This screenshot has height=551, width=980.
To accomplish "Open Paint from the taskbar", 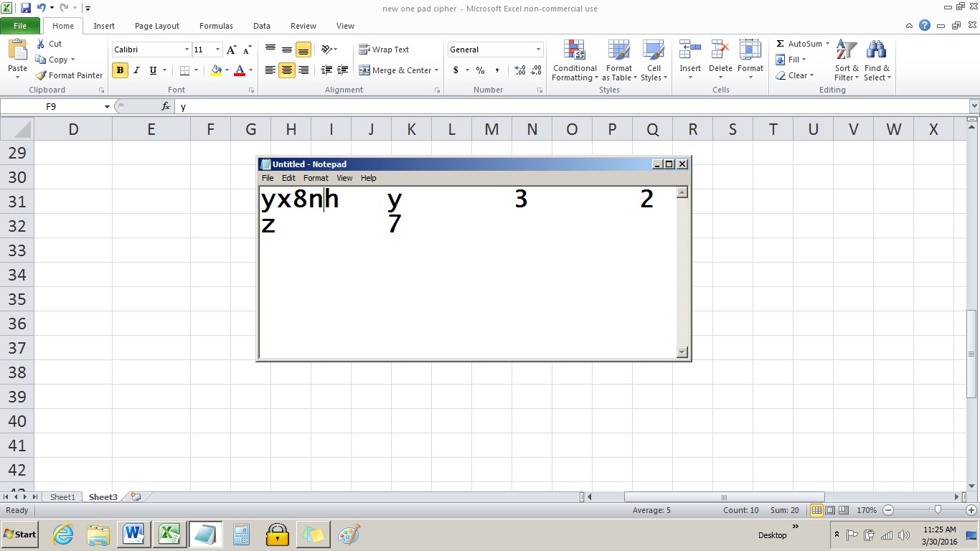I will click(x=348, y=534).
